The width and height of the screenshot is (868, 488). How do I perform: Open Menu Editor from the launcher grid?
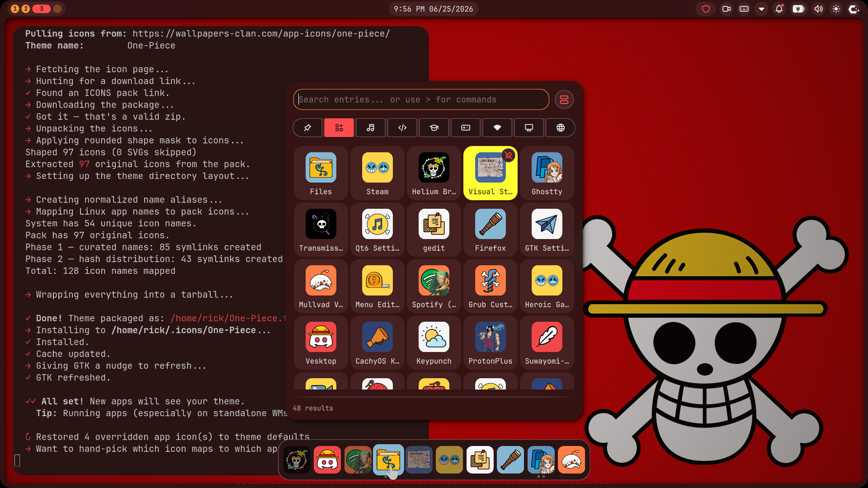point(377,286)
